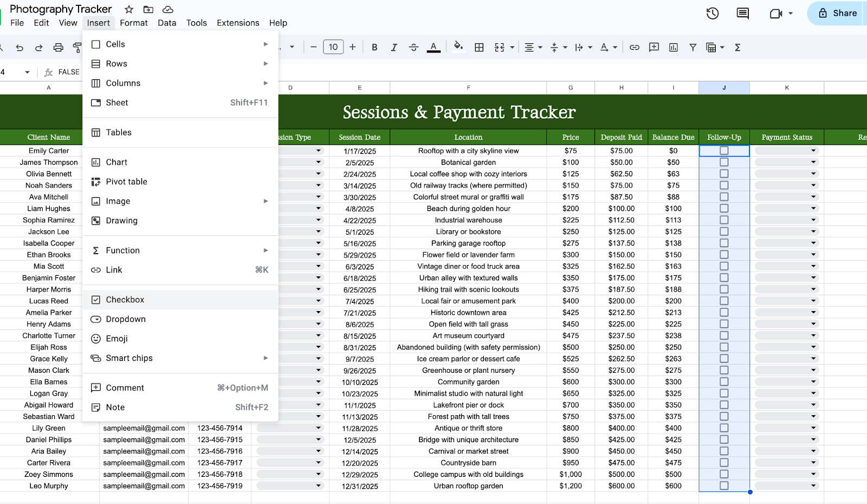Click the Share button
867x504 pixels.
pyautogui.click(x=838, y=14)
